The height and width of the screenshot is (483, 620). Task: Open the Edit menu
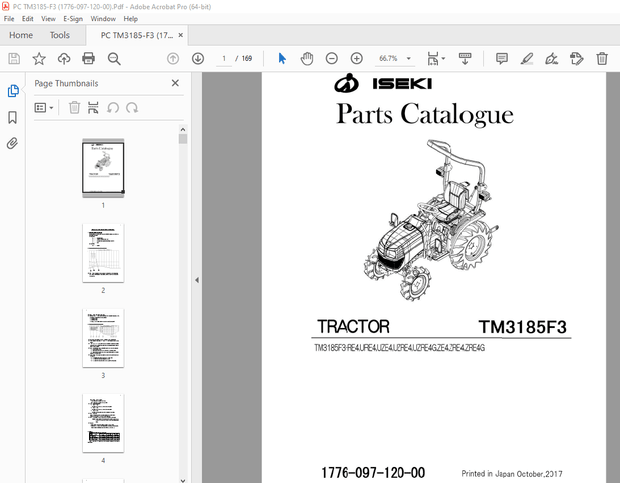28,19
